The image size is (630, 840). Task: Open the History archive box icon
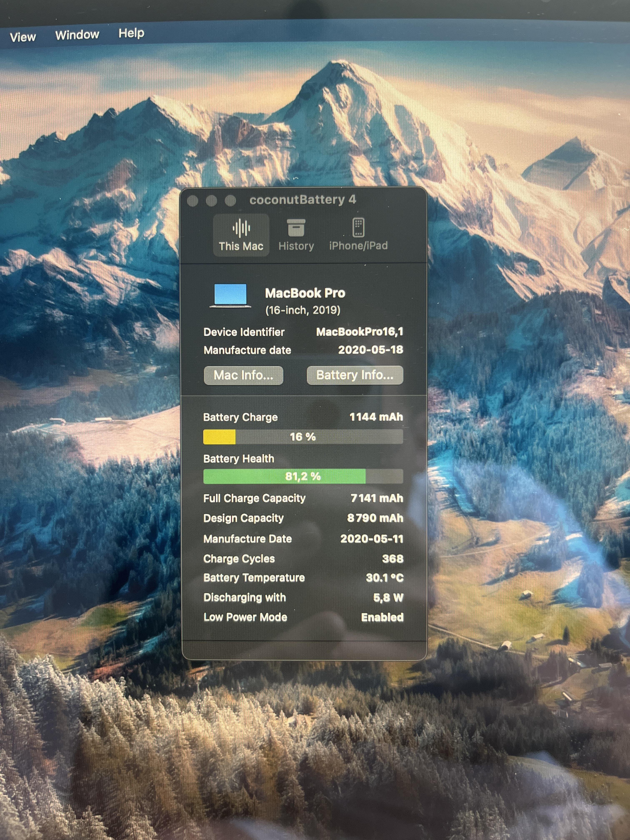296,228
